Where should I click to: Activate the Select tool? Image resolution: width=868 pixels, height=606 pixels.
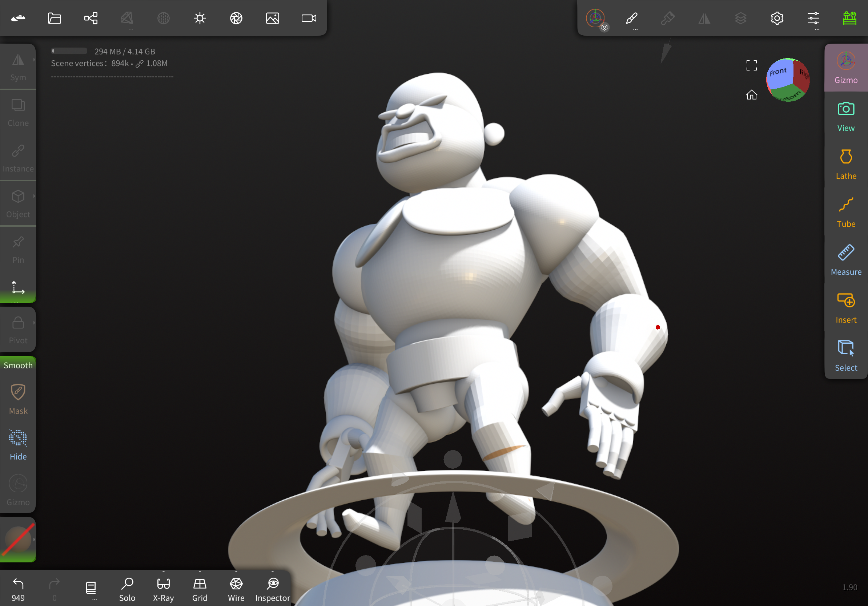click(x=846, y=356)
